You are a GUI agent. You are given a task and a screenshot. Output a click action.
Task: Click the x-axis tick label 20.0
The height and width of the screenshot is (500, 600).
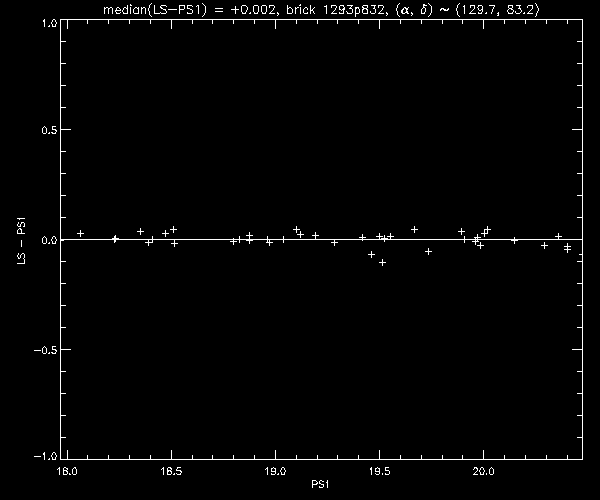click(x=484, y=471)
